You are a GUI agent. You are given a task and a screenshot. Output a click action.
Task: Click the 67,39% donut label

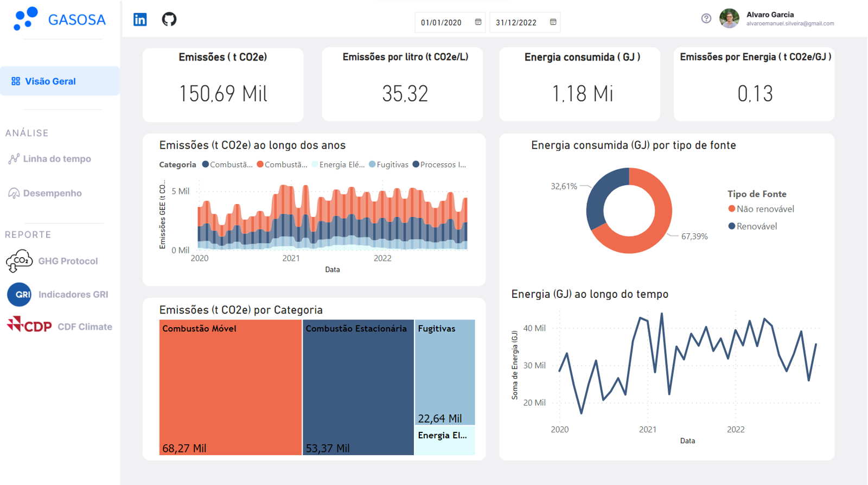coord(694,237)
